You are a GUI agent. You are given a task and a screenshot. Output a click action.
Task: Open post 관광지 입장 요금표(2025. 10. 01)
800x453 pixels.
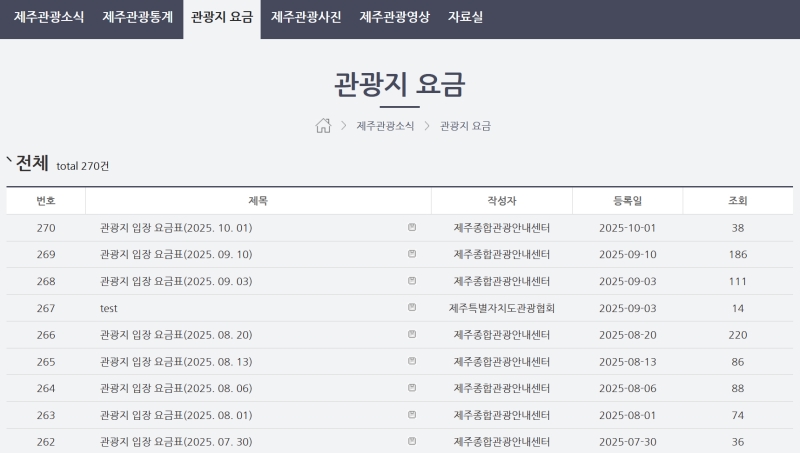click(x=176, y=228)
